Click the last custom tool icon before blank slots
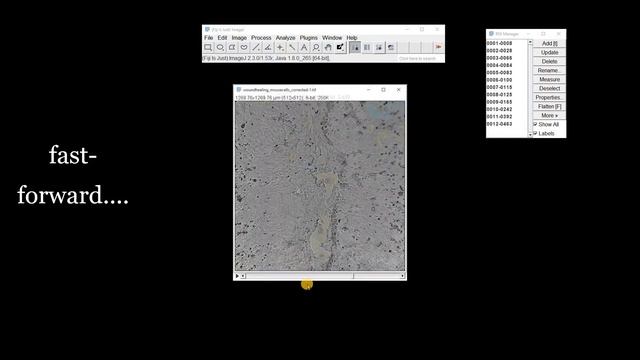Screen dimensions: 640x360 point(391,47)
